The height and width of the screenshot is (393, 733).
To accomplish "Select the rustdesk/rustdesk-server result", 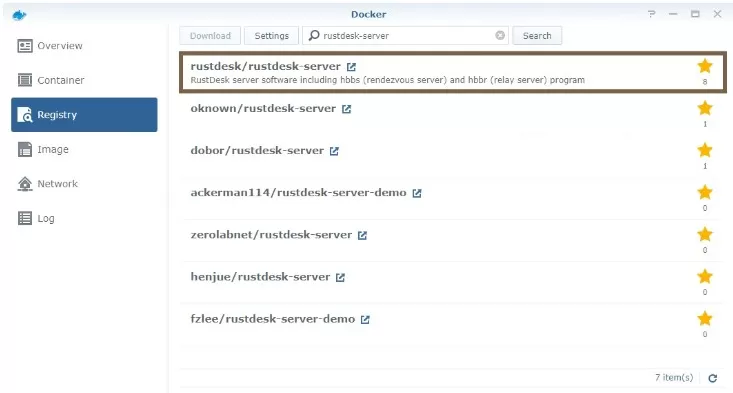I will tap(453, 72).
